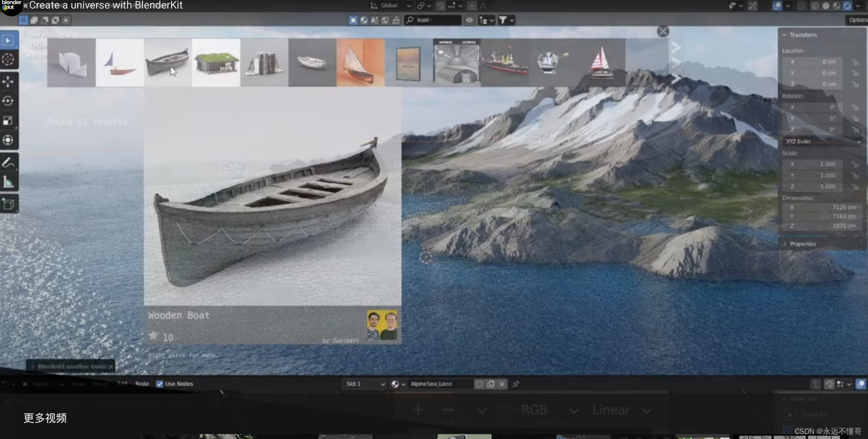Close the BlenderKit asset bar
Screen dimensions: 868x439
click(663, 31)
